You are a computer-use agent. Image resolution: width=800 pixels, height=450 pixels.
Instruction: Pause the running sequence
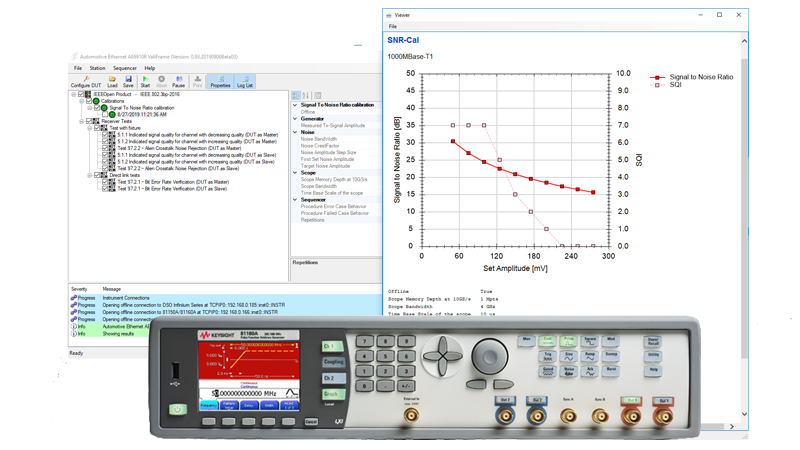pyautogui.click(x=179, y=82)
